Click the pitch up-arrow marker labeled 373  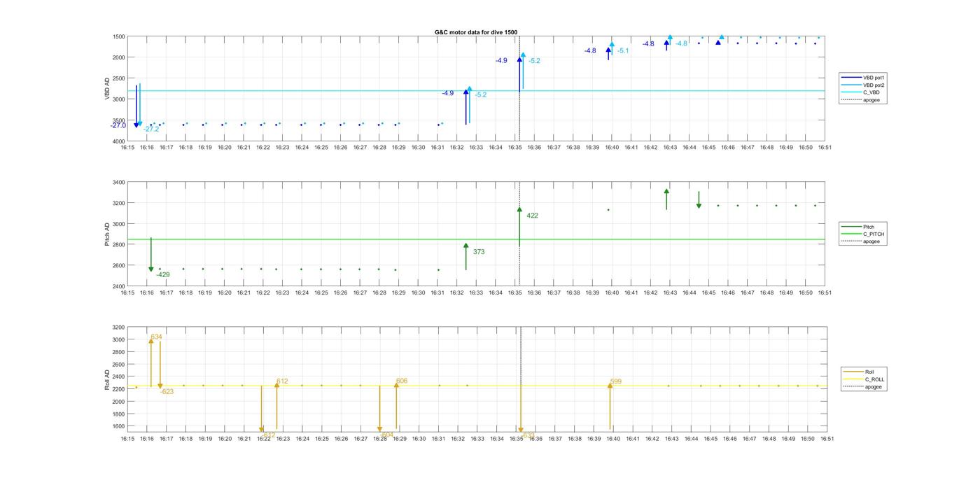click(466, 256)
